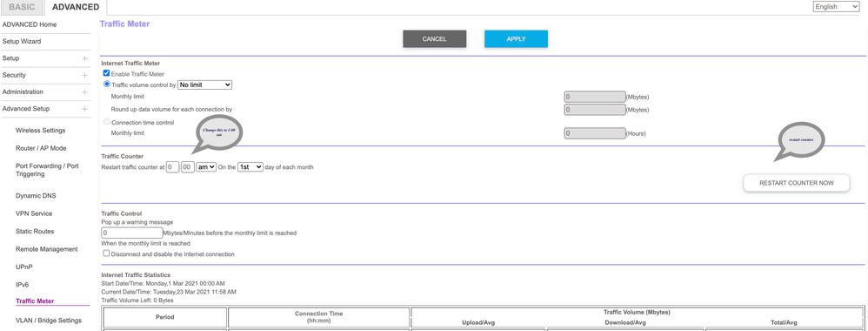Image resolution: width=868 pixels, height=331 pixels.
Task: Click the Period table header
Action: coord(165,317)
